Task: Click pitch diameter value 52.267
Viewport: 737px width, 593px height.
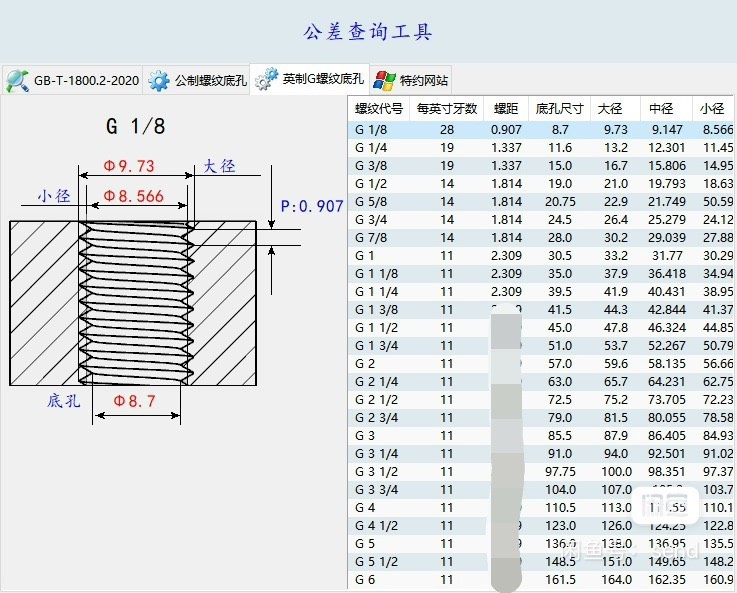Action: click(x=667, y=346)
